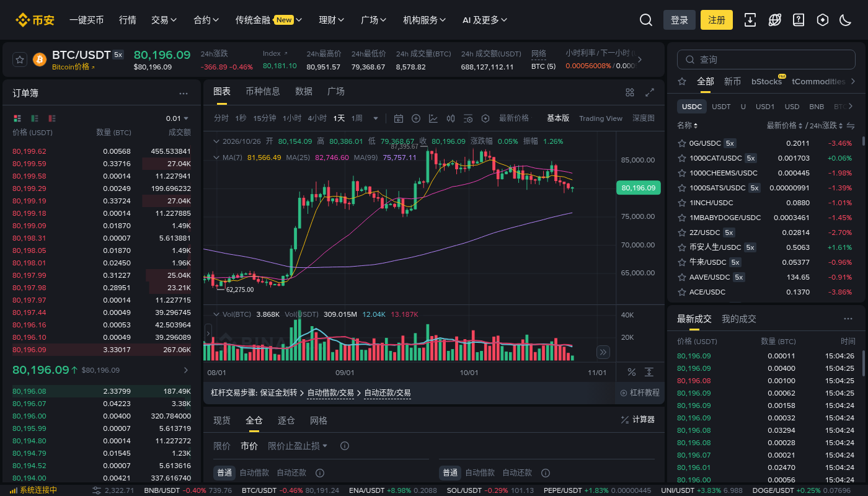
Task: Expand the 交易 navigation dropdown
Action: (x=164, y=20)
